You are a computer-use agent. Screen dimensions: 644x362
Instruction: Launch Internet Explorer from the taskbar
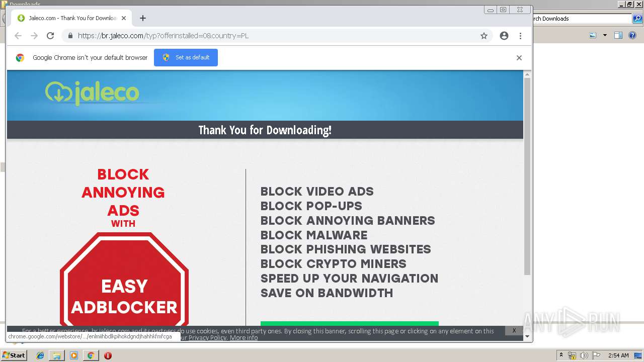click(x=40, y=355)
